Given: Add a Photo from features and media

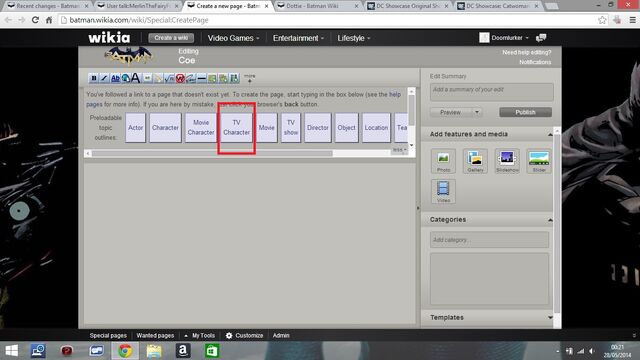Looking at the screenshot, I should pos(443,161).
